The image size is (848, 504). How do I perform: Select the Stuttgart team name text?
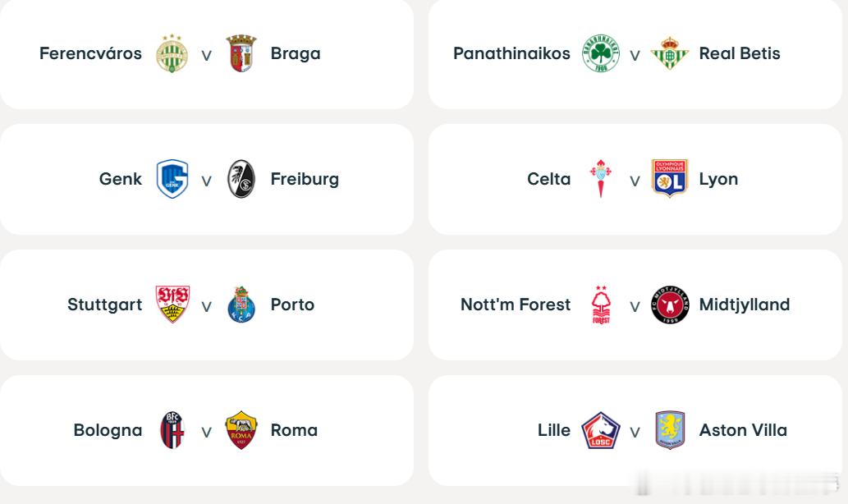point(105,305)
